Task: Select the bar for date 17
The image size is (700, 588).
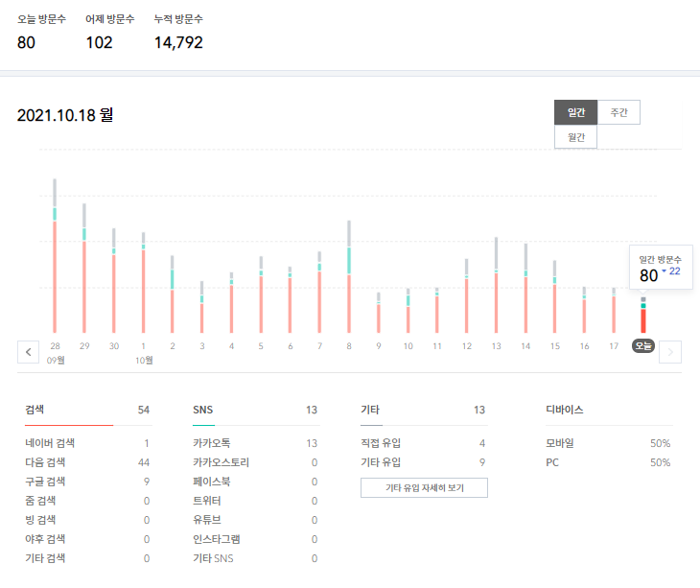Action: click(x=614, y=310)
